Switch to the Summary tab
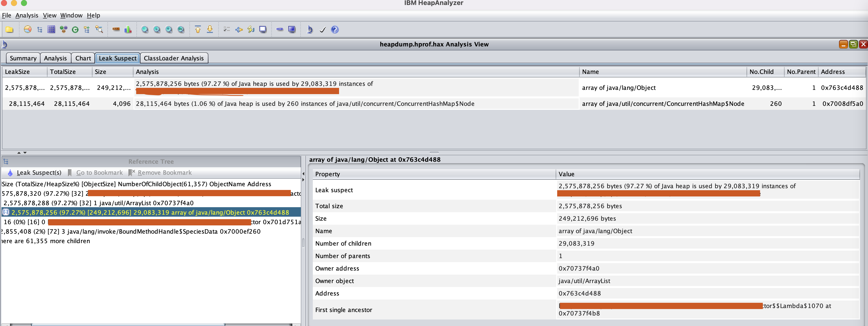The image size is (868, 326). point(23,58)
